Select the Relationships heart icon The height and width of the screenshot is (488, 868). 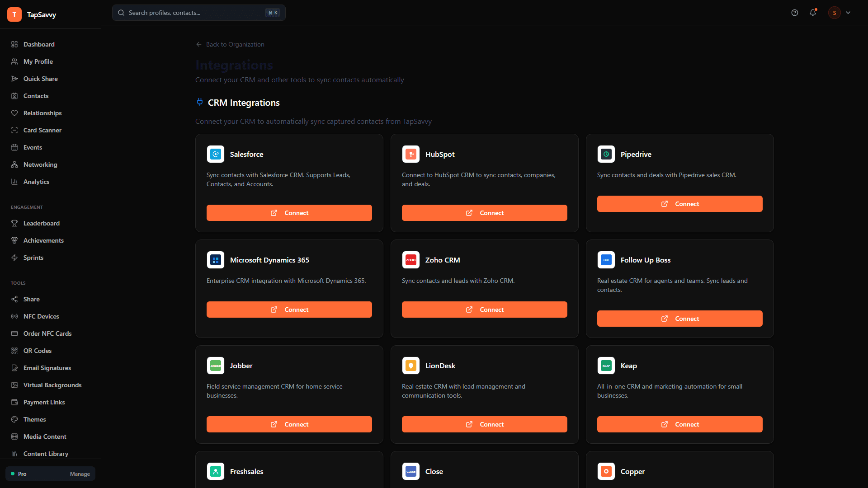[x=14, y=113]
